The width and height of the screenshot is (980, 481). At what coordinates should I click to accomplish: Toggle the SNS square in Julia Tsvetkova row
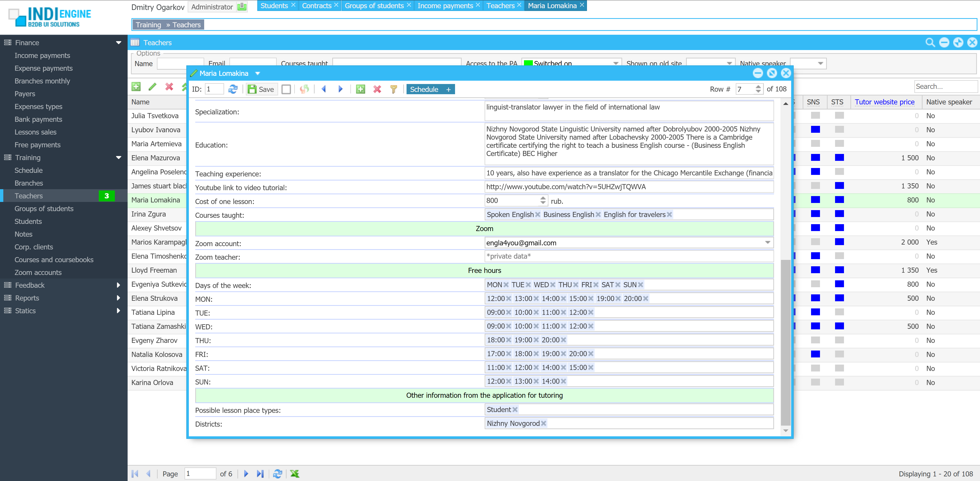click(x=815, y=115)
